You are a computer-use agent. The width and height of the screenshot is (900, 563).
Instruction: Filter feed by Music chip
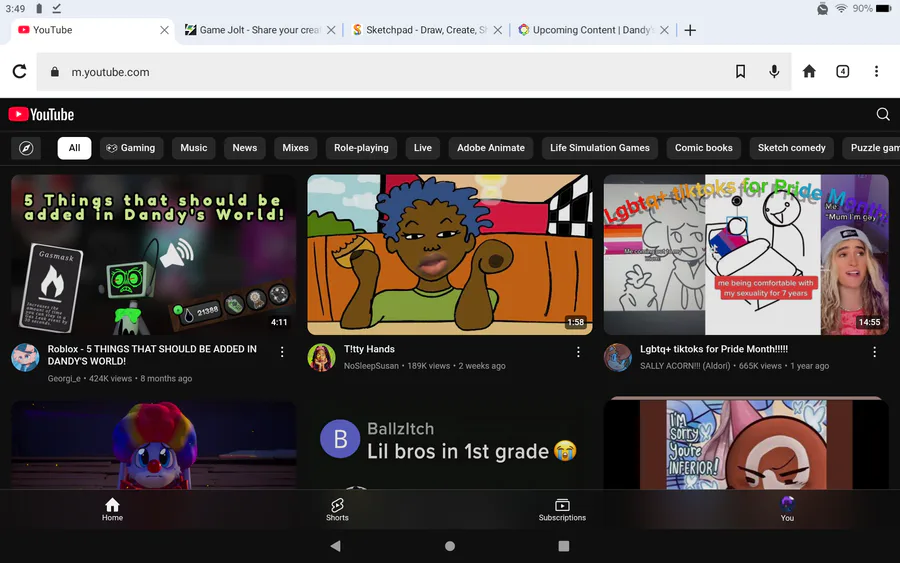193,148
